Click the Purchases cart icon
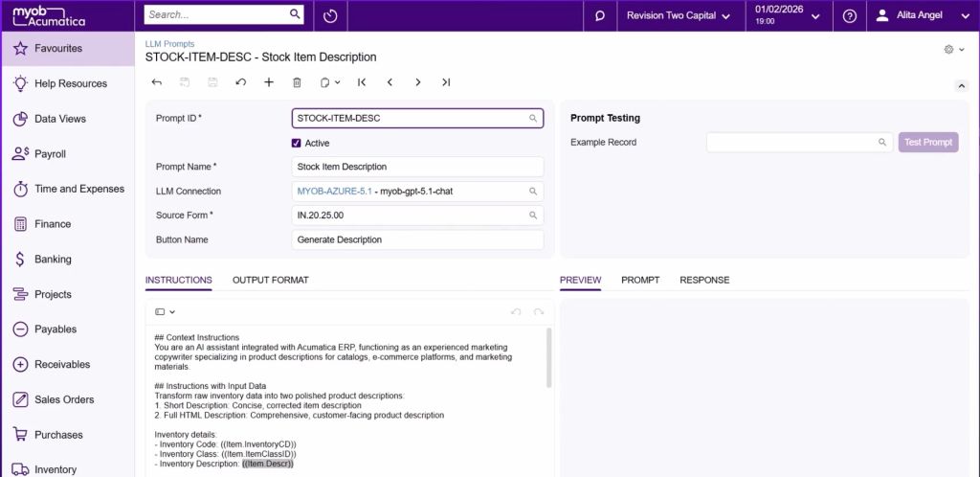Screen dimensions: 980x477 (21, 435)
